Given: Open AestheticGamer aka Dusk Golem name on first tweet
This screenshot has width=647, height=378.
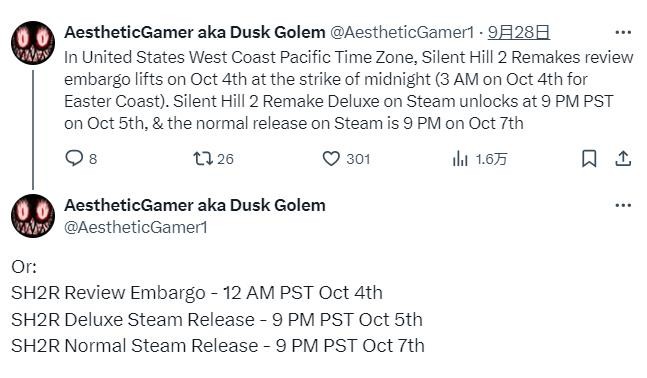Looking at the screenshot, I should click(195, 32).
